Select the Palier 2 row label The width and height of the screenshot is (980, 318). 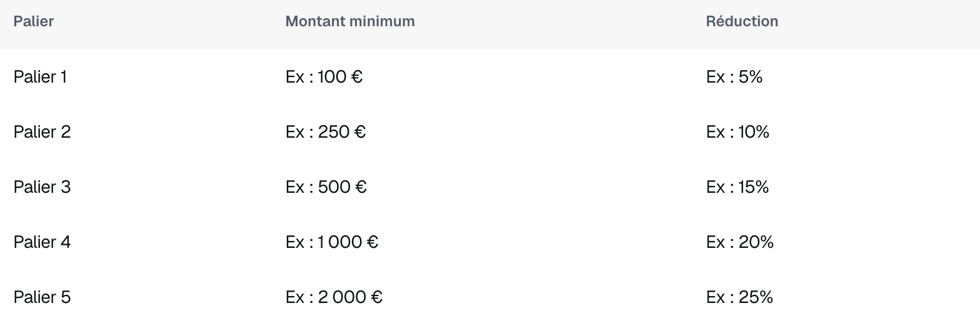click(42, 132)
